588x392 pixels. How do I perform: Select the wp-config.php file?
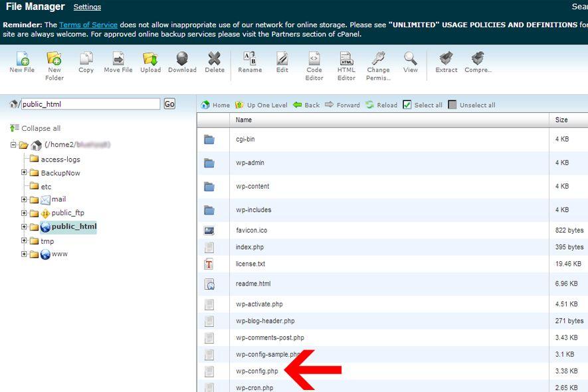[x=256, y=371]
